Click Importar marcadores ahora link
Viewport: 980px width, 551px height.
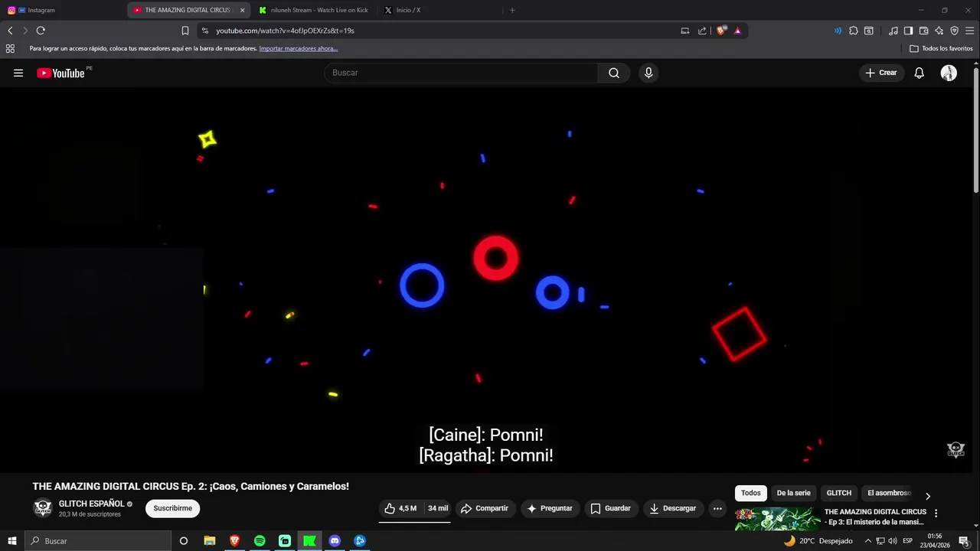(298, 48)
